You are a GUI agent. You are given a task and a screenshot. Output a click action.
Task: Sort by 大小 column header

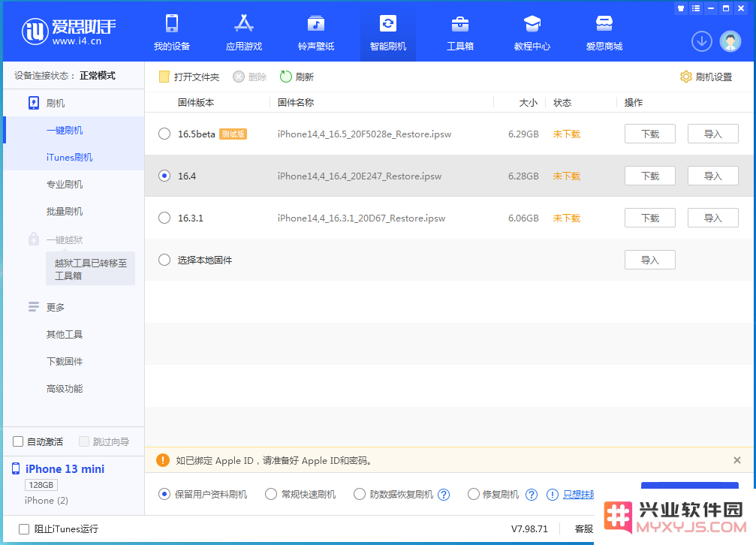[528, 102]
